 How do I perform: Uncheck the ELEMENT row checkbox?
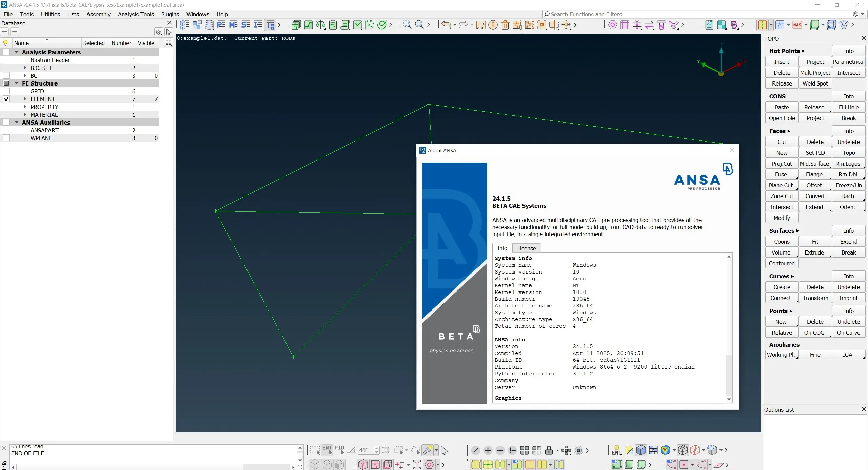[x=6, y=99]
